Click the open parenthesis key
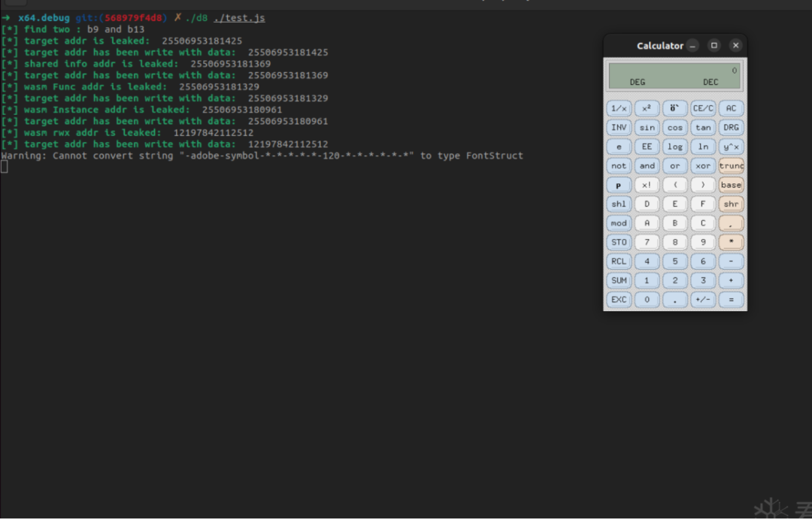 pos(674,185)
